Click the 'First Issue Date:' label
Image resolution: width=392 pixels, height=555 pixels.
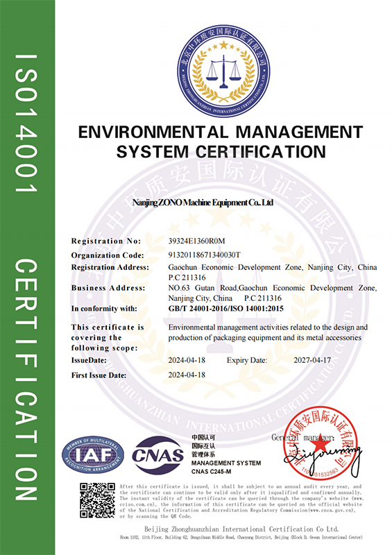click(x=99, y=375)
